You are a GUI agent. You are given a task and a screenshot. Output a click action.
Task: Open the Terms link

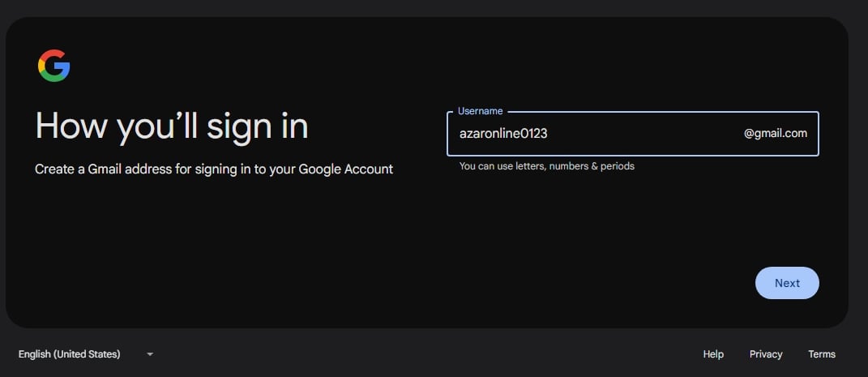[822, 354]
